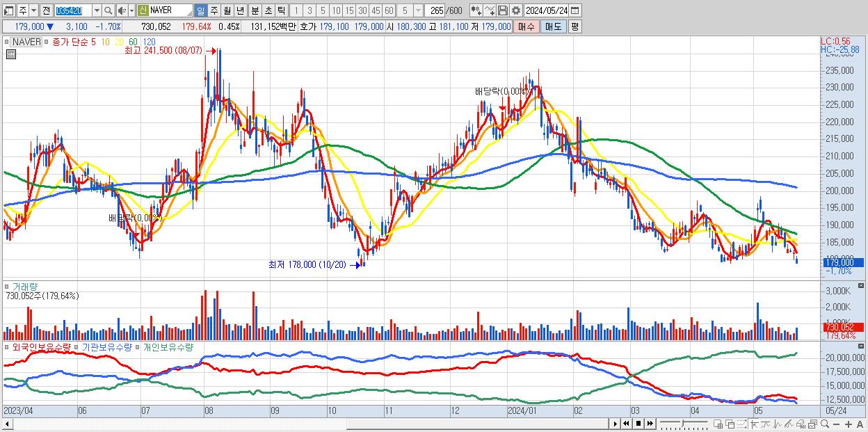Click the 5 moving average legend
The image size is (868, 432).
pos(93,42)
